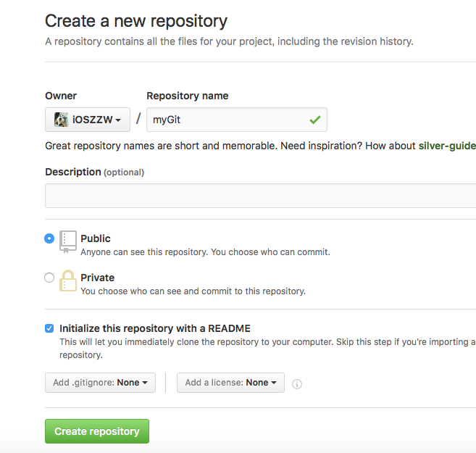Screen dimensions: 476x453
Task: Click the Private repository lock icon
Action: click(67, 280)
